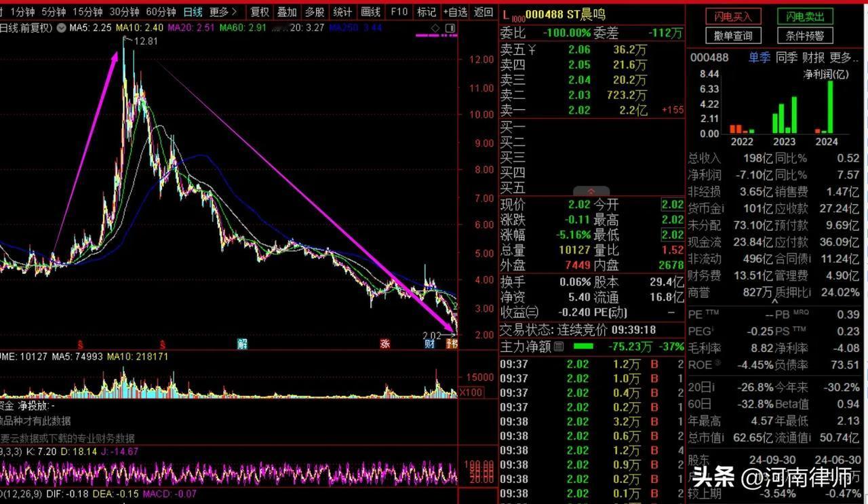Click the L level icon beside 000488
The width and height of the screenshot is (868, 504).
512,15
